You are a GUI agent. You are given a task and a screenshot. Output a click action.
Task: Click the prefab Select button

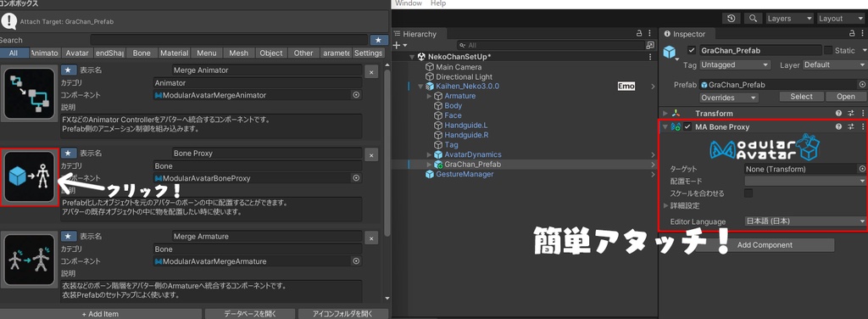[x=801, y=97]
